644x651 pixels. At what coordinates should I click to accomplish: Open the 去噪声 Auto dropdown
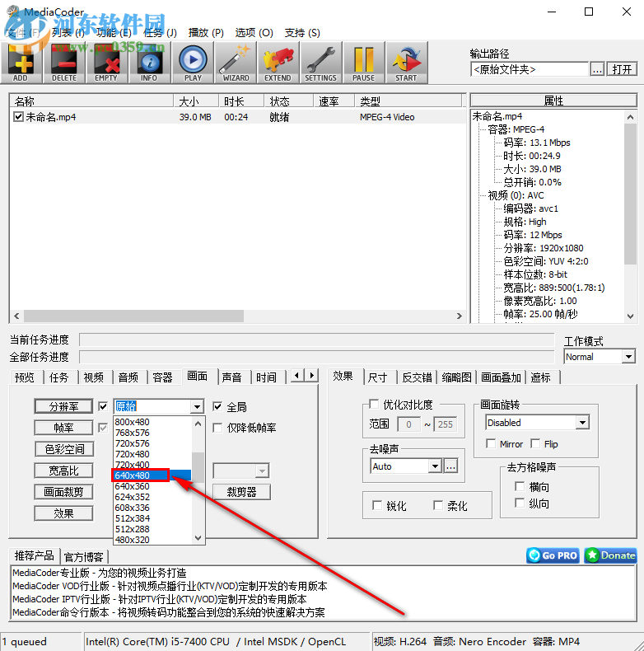tap(435, 466)
